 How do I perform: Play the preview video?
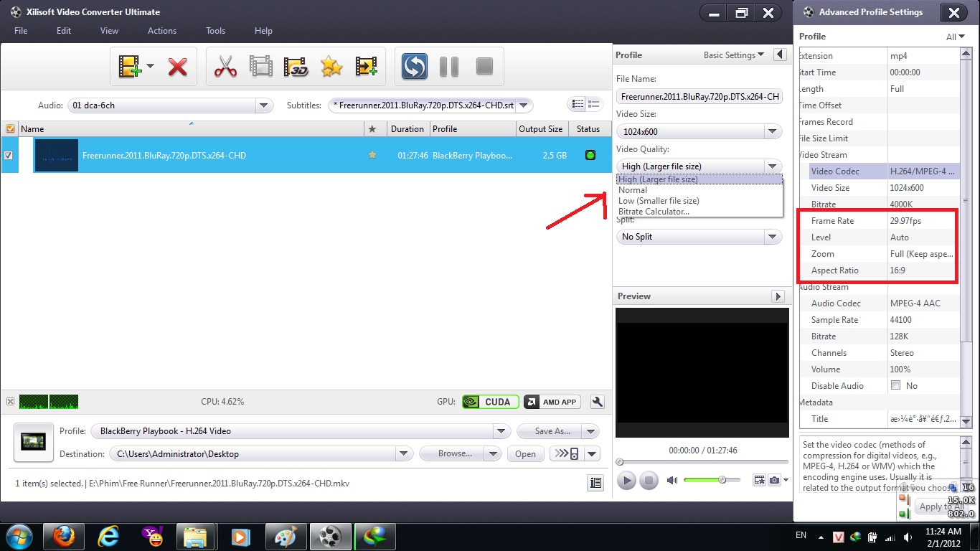[x=626, y=481]
